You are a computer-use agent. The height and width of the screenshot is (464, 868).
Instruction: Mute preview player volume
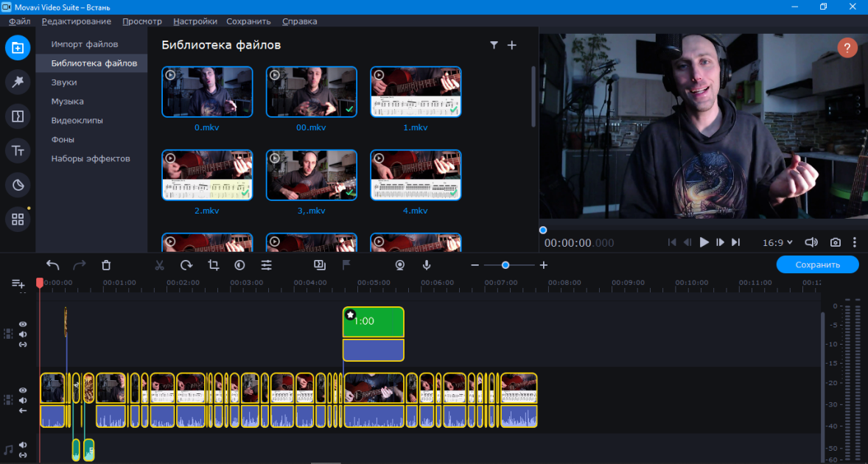(x=811, y=242)
